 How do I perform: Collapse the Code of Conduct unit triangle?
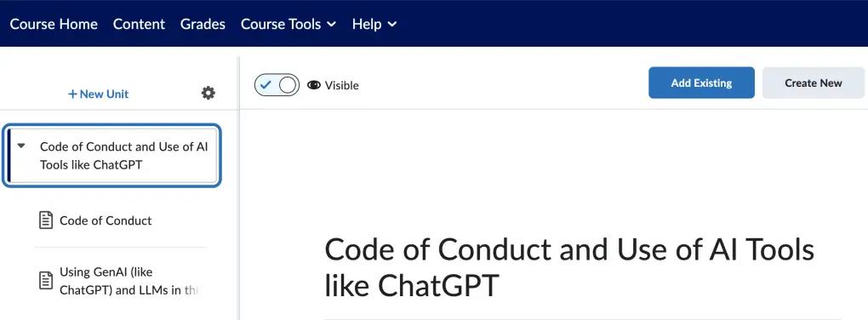click(x=21, y=146)
